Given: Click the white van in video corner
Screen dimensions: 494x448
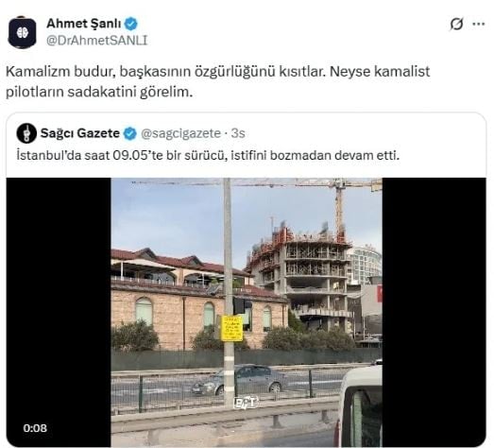Looking at the screenshot, I should tap(359, 407).
